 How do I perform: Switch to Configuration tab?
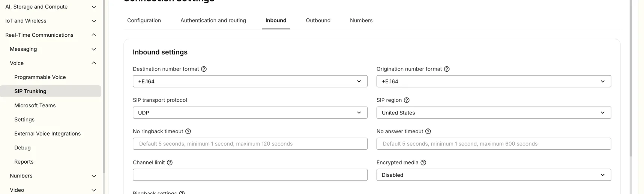click(144, 20)
